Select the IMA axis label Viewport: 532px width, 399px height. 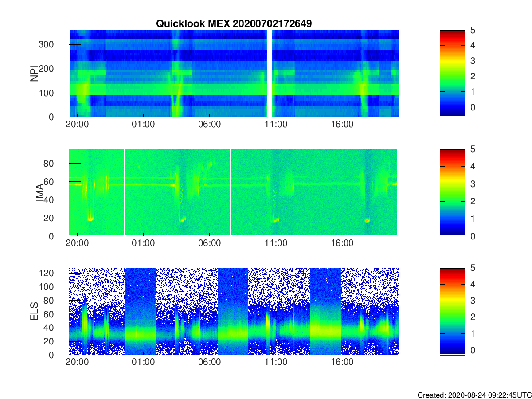coord(40,193)
